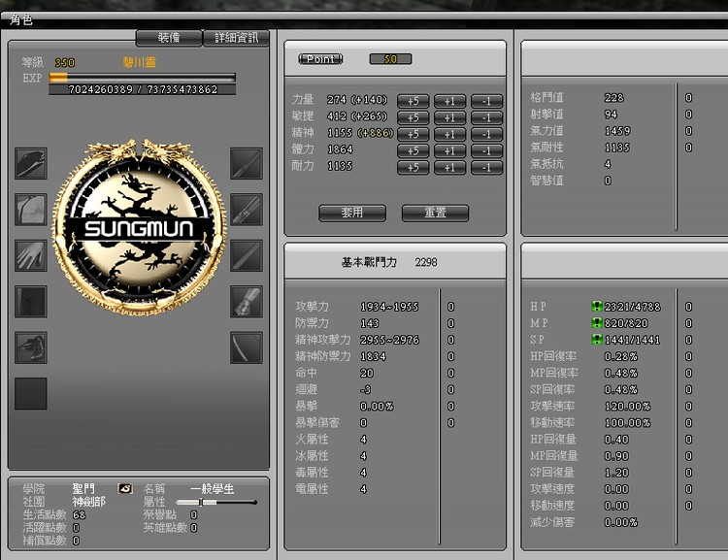Click the SUNGMUN dragon emblem
This screenshot has width=728, height=560.
click(x=138, y=228)
